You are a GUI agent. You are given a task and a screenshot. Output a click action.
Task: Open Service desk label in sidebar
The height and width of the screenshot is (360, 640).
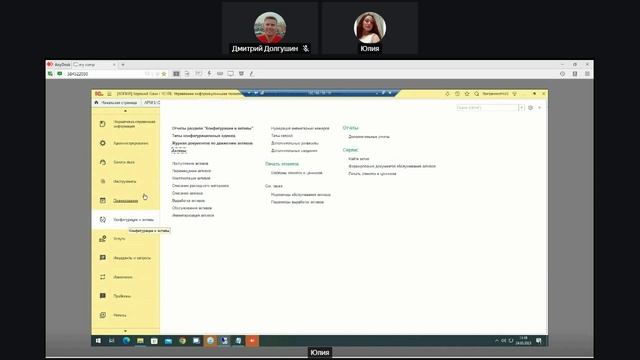click(124, 162)
